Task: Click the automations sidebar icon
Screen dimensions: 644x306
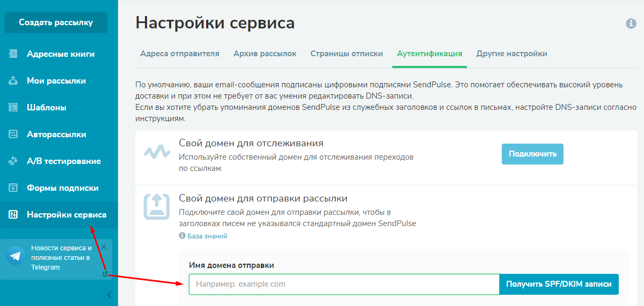Action: coord(13,135)
